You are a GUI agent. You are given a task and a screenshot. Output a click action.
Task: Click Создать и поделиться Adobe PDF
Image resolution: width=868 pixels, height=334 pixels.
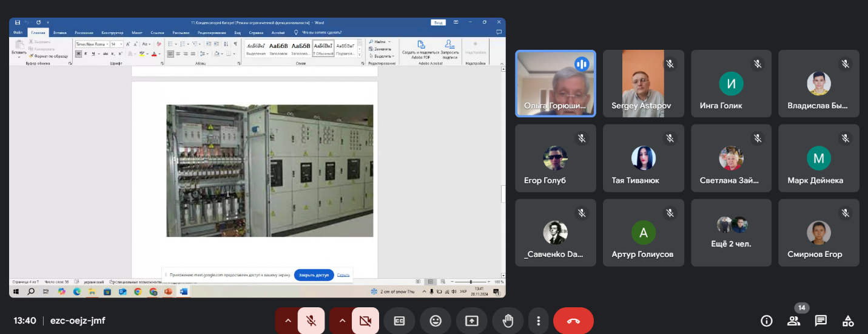(421, 49)
